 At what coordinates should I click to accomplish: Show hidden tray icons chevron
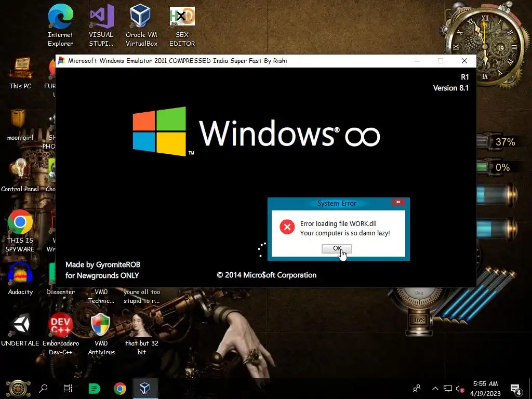(435, 389)
